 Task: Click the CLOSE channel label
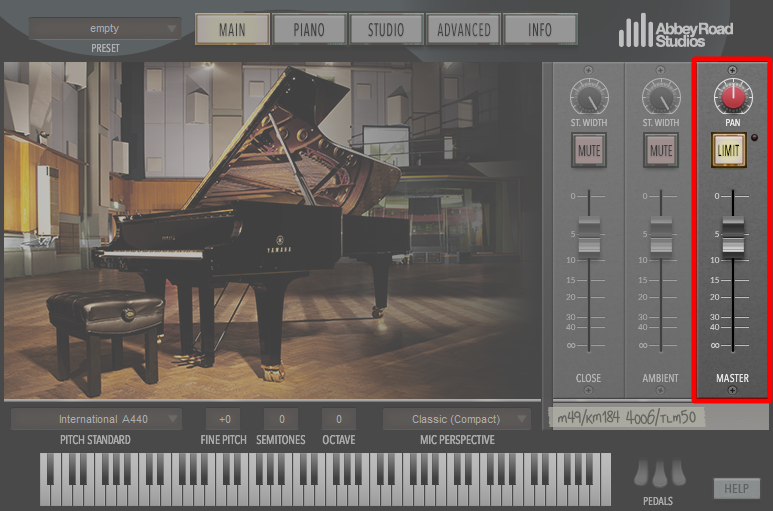point(589,378)
